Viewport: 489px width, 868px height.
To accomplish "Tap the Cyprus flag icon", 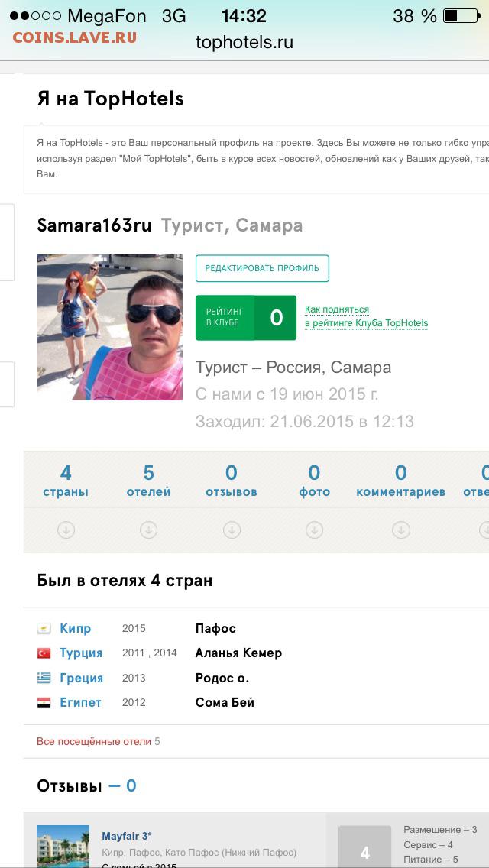I will point(44,628).
